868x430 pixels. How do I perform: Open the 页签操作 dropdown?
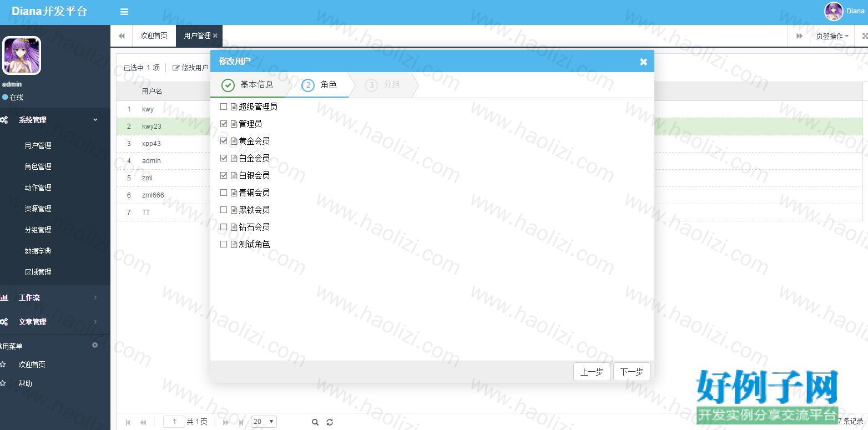point(832,36)
